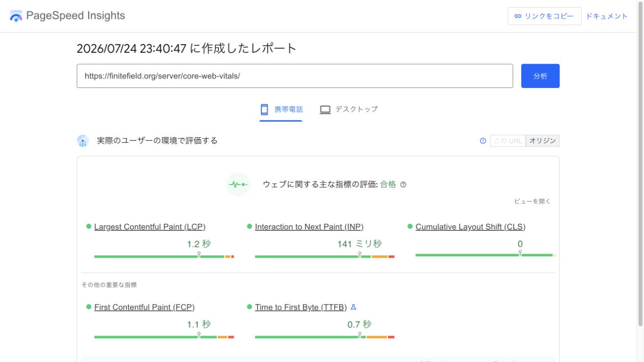Open the Time to First Byte (TTFB) link
The image size is (644, 362).
point(300,307)
